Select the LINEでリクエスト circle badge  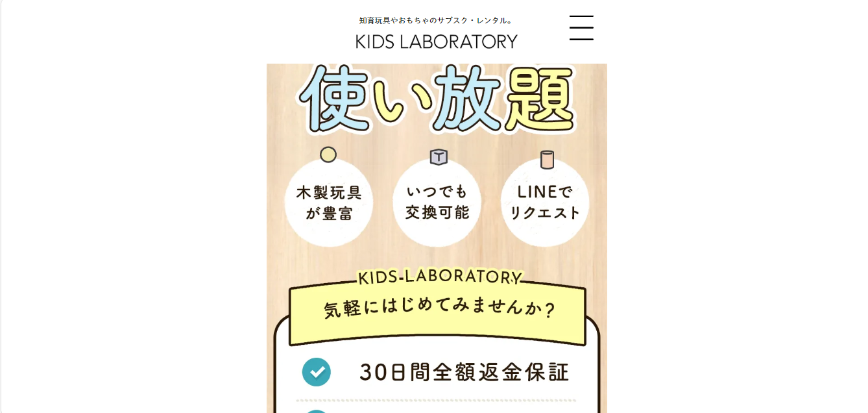(x=545, y=203)
